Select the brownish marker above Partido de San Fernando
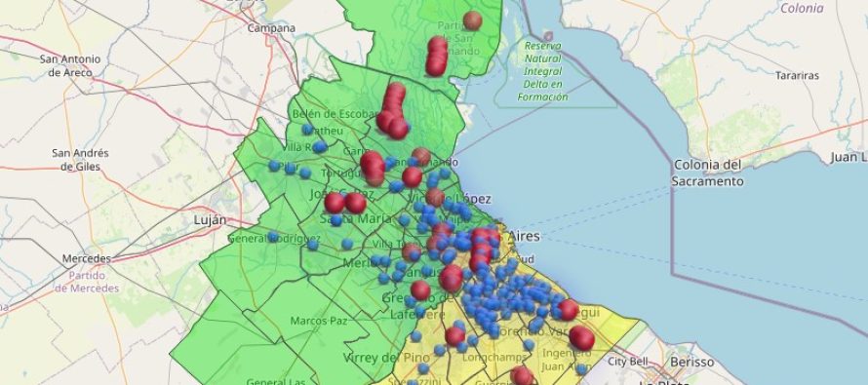868x385 pixels. (472, 20)
